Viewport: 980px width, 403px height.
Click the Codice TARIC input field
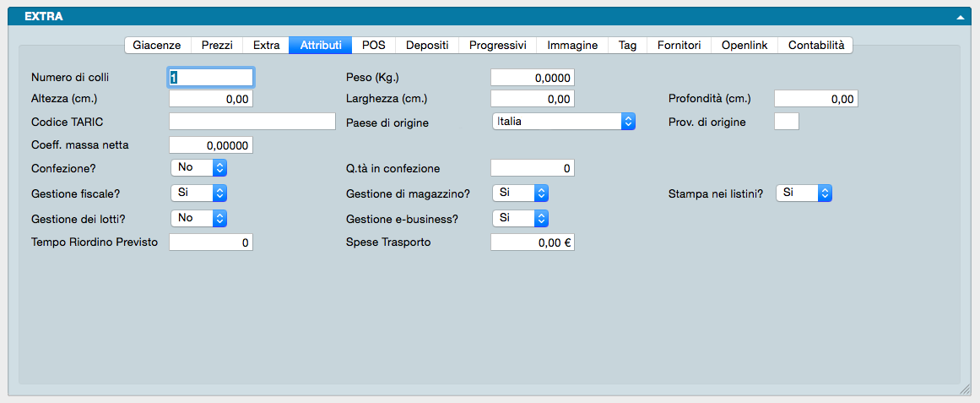click(x=252, y=122)
